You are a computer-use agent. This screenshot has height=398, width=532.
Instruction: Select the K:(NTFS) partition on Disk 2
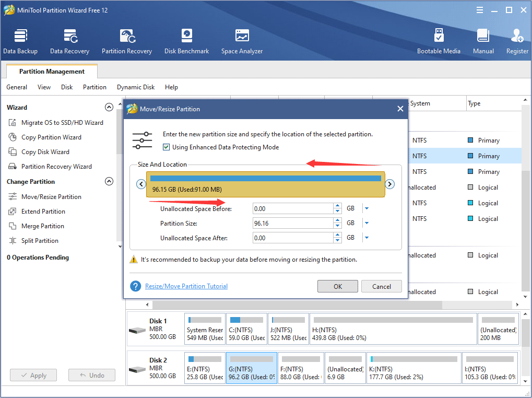point(414,368)
